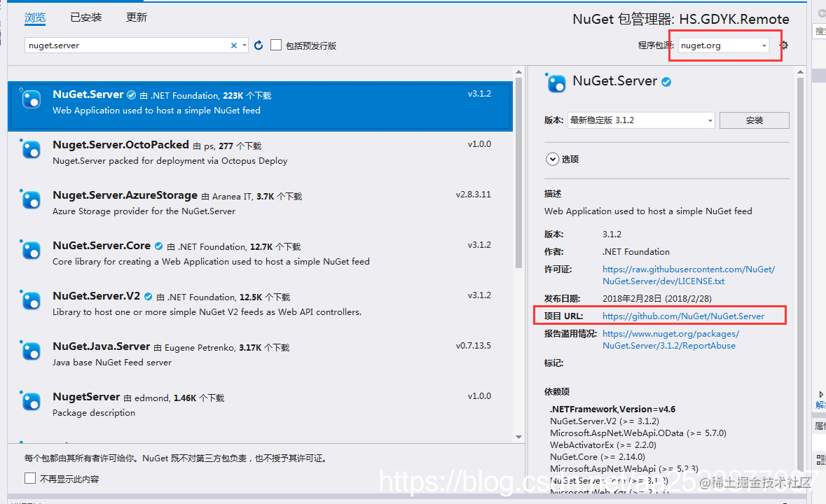Click the refresh search results icon
826x504 pixels.
pos(258,44)
